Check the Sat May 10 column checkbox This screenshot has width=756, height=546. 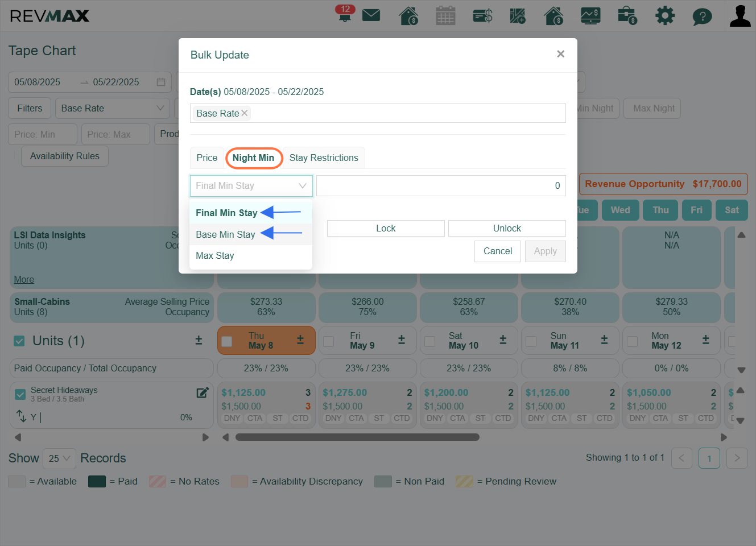coord(430,341)
